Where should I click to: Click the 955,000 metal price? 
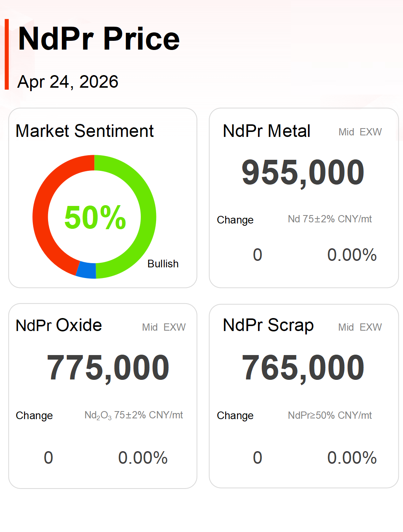pos(303,173)
